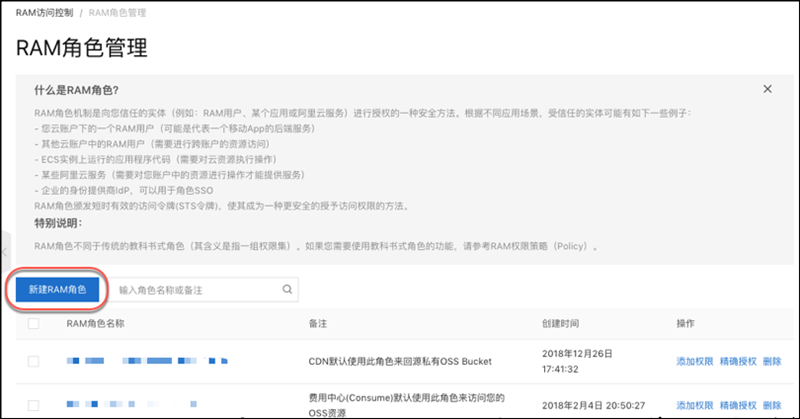Collapse the left sidebar handle
The width and height of the screenshot is (800, 419).
pyautogui.click(x=4, y=250)
